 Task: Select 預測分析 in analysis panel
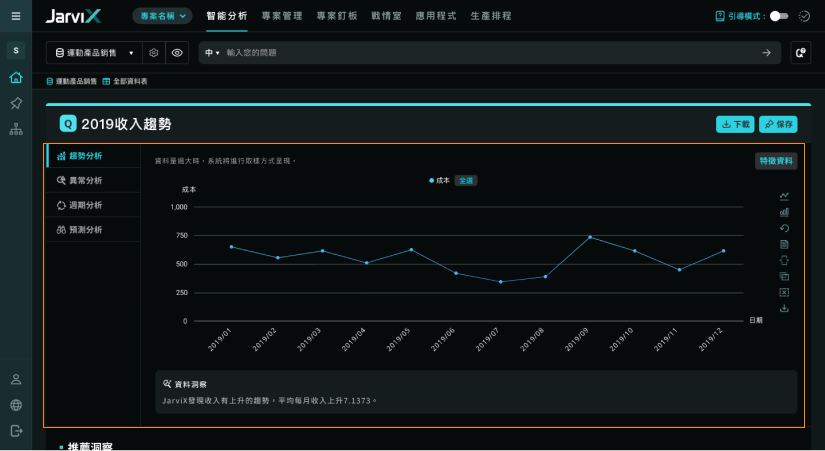click(93, 229)
